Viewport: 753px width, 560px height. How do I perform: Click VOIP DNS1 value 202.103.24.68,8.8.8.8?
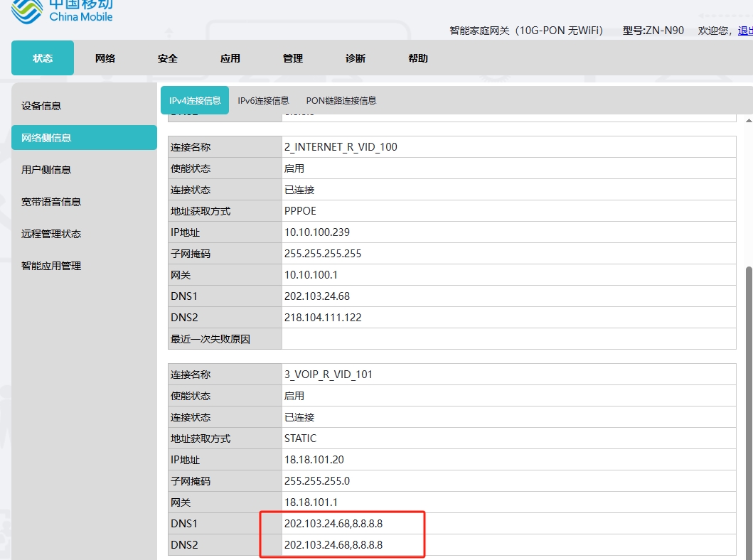point(333,524)
